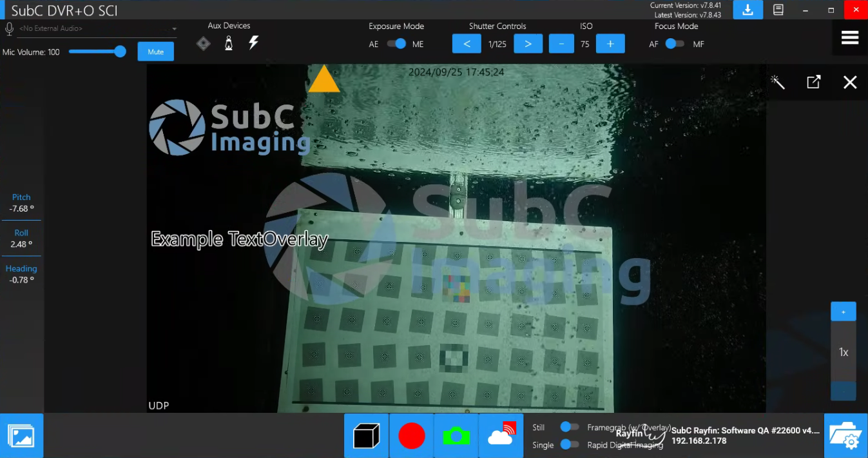Open the cloud streaming icon
The height and width of the screenshot is (458, 868).
pos(501,436)
